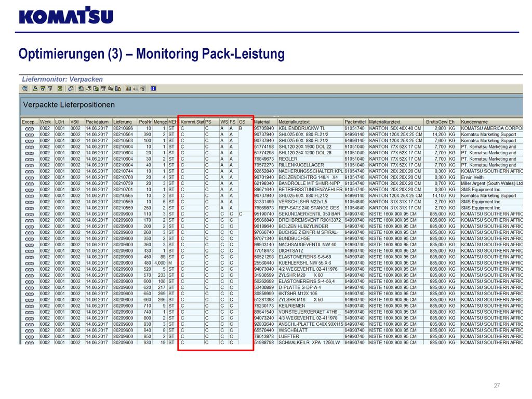Sort descending with the toolbar icon
Screen dimensions: 532x399
tap(43, 89)
